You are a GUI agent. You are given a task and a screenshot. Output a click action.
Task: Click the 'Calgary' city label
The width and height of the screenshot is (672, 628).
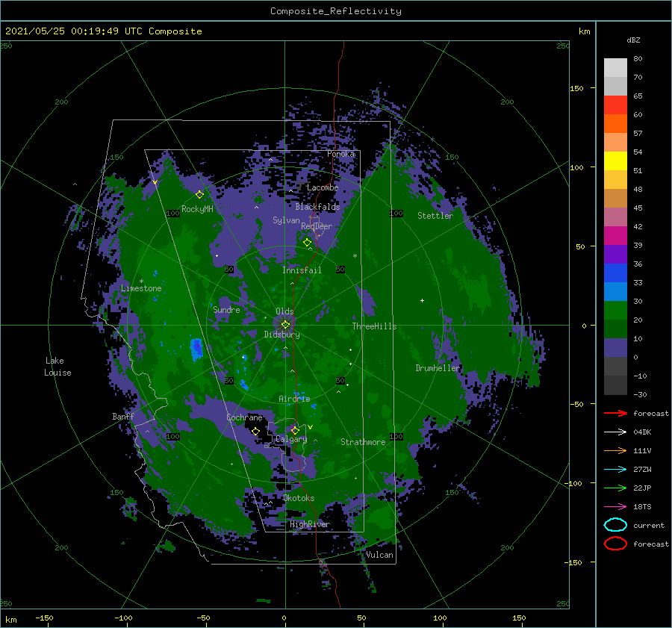tap(291, 439)
